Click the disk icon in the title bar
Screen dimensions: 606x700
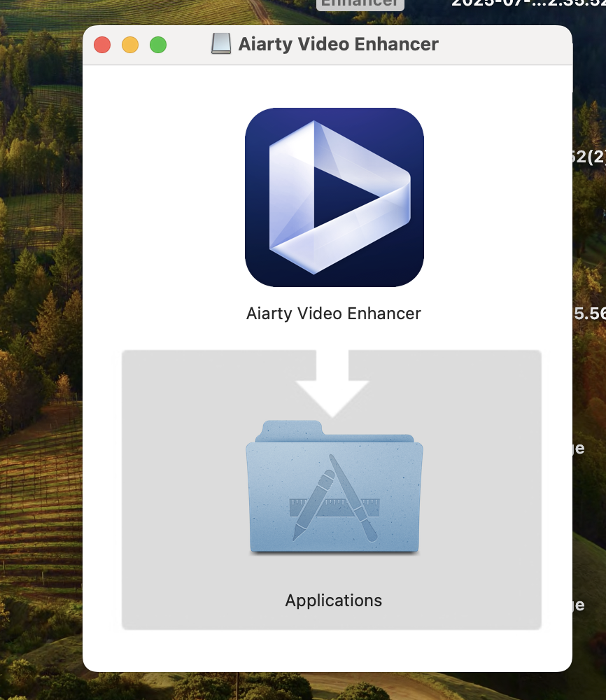(220, 45)
